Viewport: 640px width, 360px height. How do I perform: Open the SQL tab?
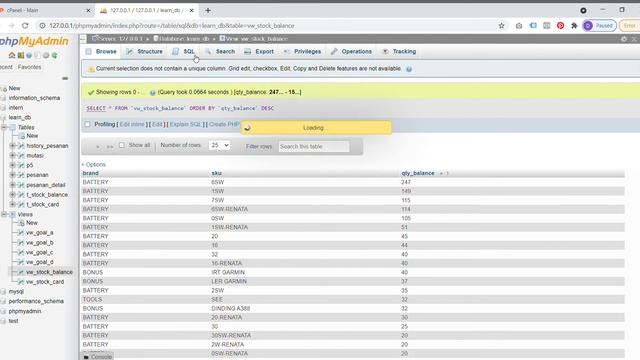(x=184, y=51)
